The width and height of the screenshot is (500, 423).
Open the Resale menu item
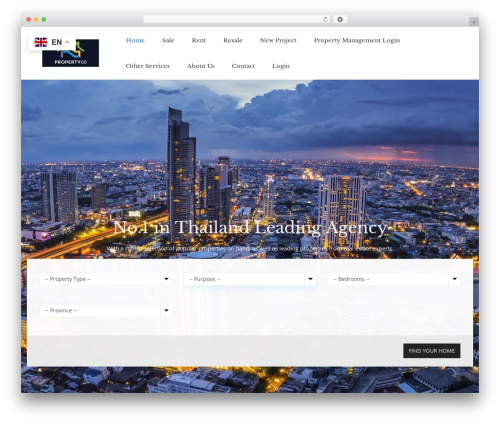click(x=233, y=40)
